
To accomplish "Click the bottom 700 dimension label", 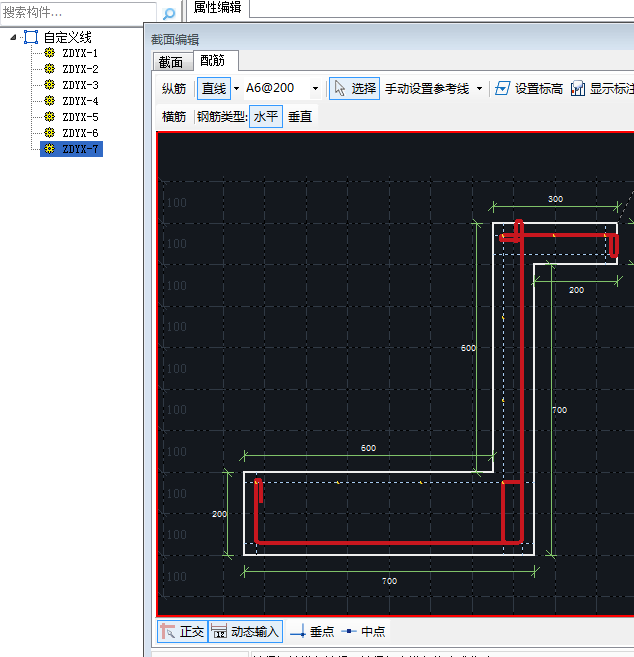I will coord(390,581).
